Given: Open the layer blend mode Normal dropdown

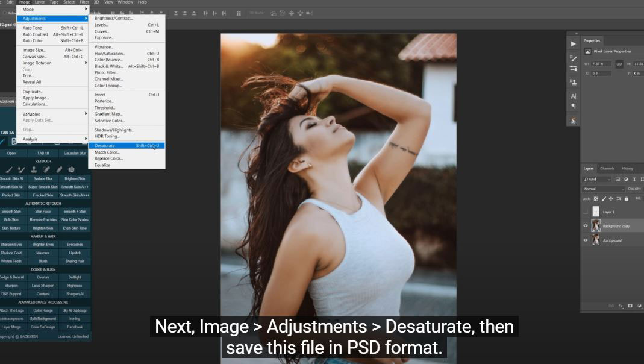Looking at the screenshot, I should tap(604, 189).
